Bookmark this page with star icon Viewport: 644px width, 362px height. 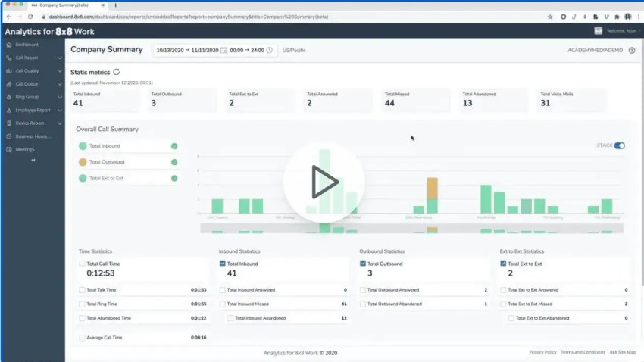[550, 17]
